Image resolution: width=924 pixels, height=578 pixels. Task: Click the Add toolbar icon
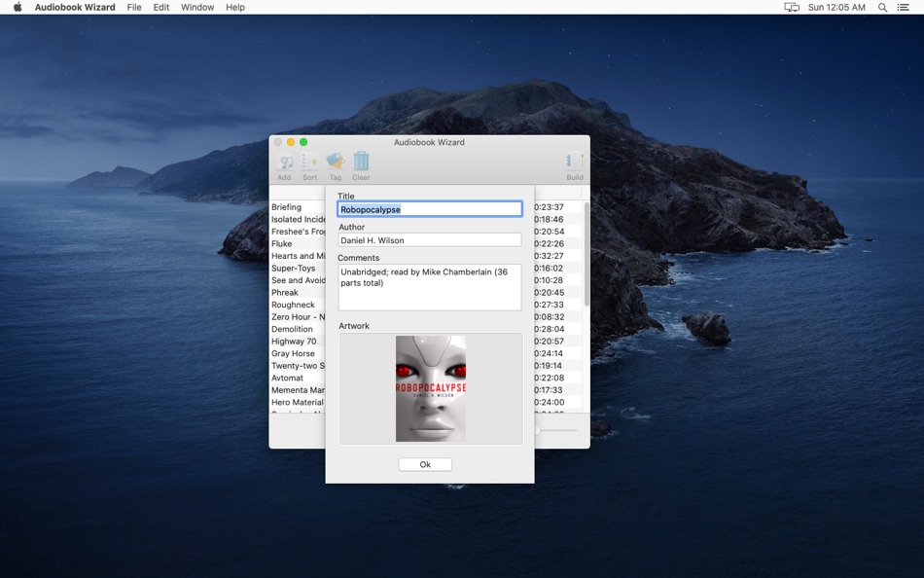(285, 165)
